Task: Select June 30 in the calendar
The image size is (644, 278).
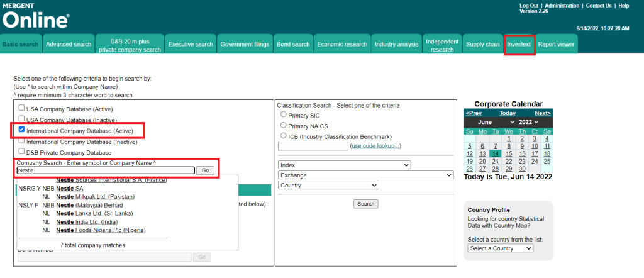Action: click(x=522, y=169)
